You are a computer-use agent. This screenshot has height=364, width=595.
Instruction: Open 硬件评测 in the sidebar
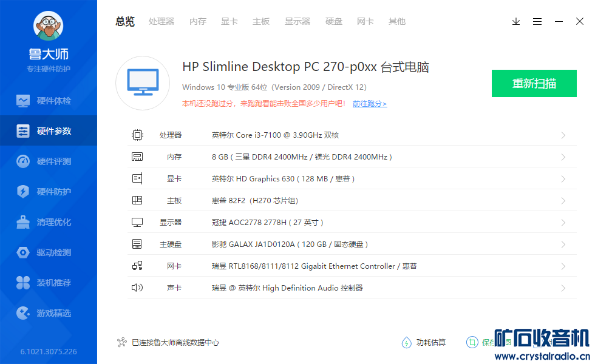coord(49,161)
